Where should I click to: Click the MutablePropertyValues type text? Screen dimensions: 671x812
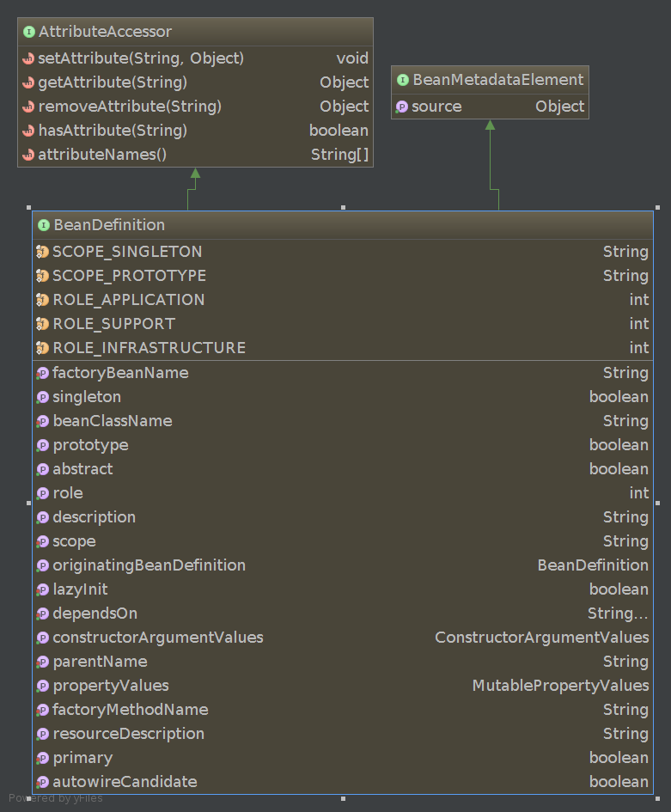pyautogui.click(x=561, y=687)
